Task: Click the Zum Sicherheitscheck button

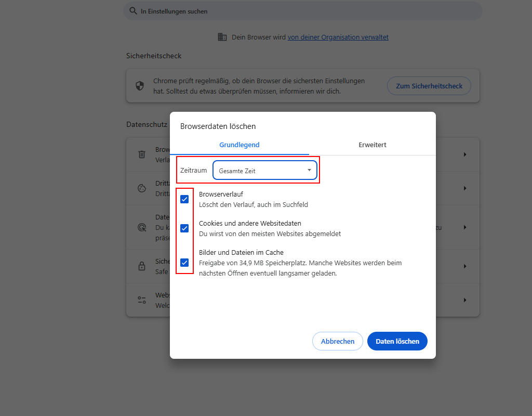Action: tap(429, 86)
